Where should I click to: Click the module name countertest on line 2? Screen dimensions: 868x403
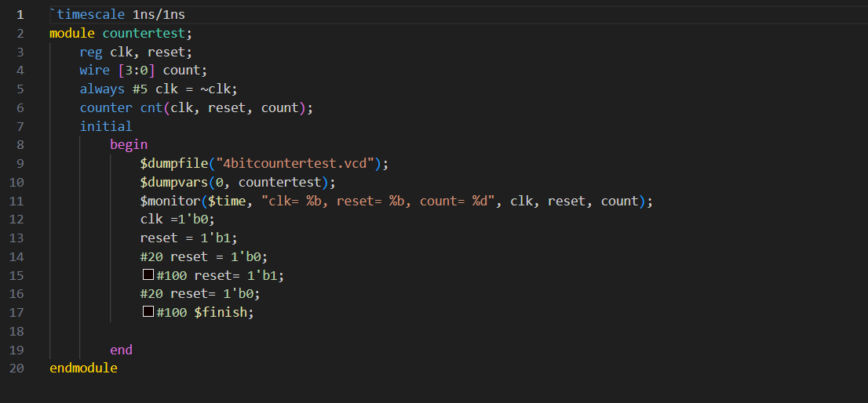point(144,33)
